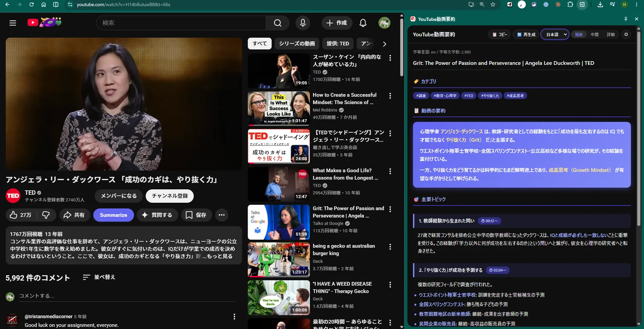The image size is (644, 329).
Task: Save the video with 保存
Action: click(196, 215)
